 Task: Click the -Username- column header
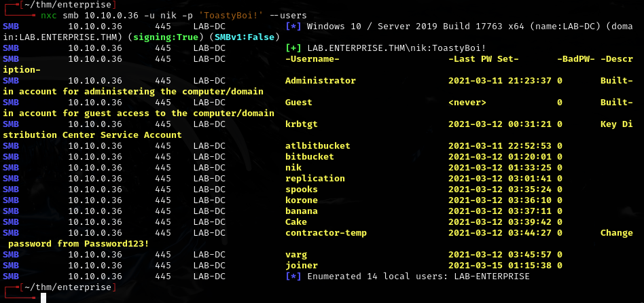[x=312, y=58]
